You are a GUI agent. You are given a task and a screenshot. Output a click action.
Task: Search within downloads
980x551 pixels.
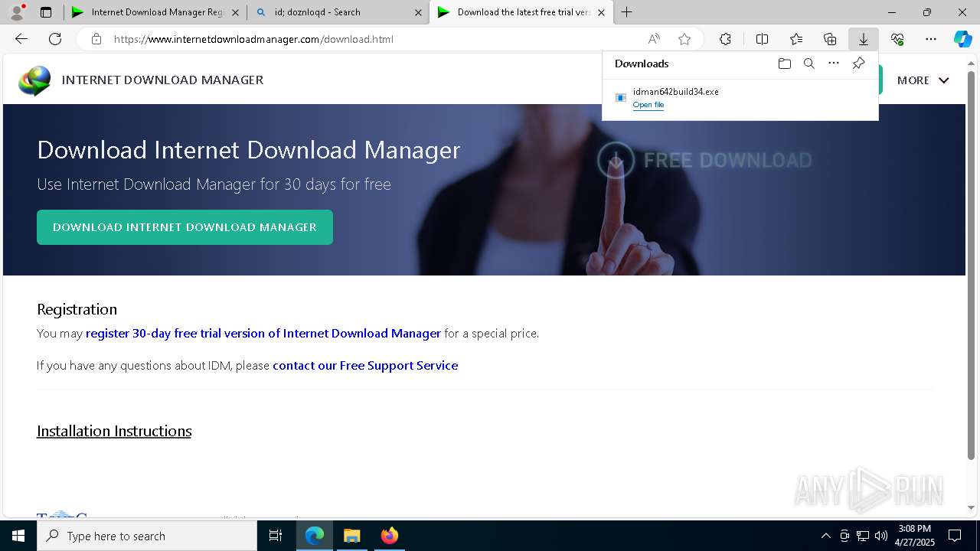coord(809,64)
